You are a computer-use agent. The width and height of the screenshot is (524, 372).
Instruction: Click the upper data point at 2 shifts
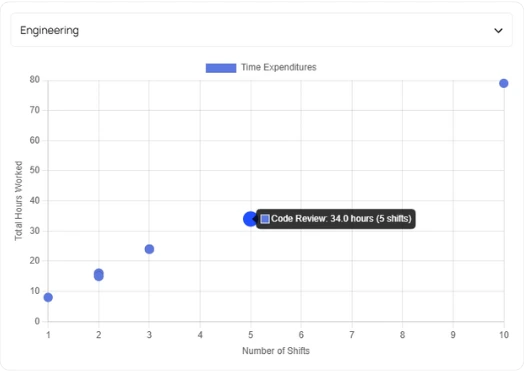click(99, 273)
